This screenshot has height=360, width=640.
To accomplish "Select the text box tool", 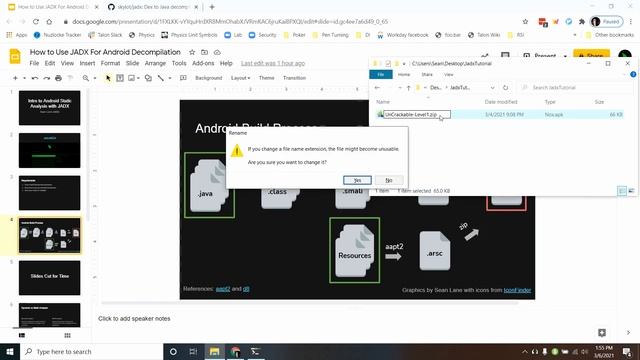I will tap(120, 78).
